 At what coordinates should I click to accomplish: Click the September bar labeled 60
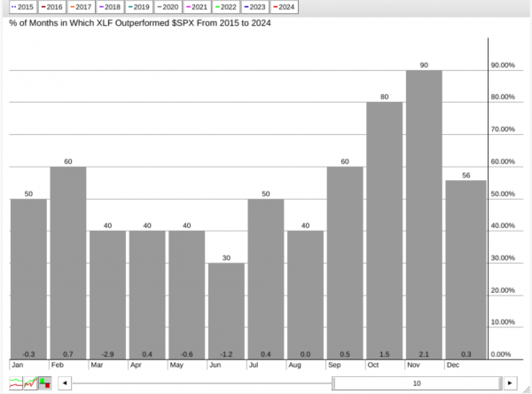(x=345, y=263)
